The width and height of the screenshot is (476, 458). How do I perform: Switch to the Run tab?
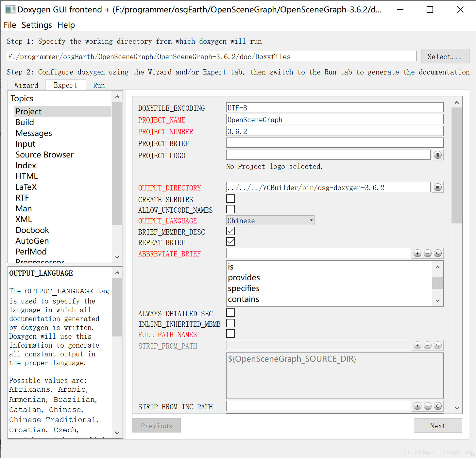[x=99, y=85]
